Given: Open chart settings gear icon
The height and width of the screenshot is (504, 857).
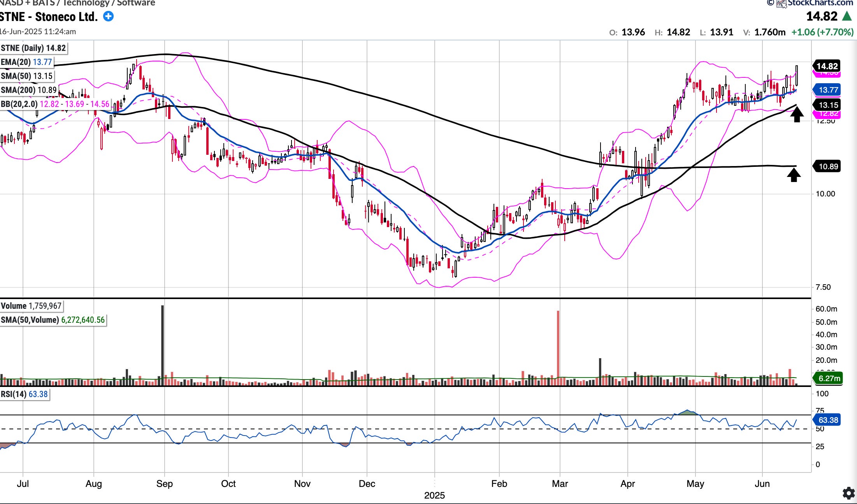Looking at the screenshot, I should click(x=848, y=493).
